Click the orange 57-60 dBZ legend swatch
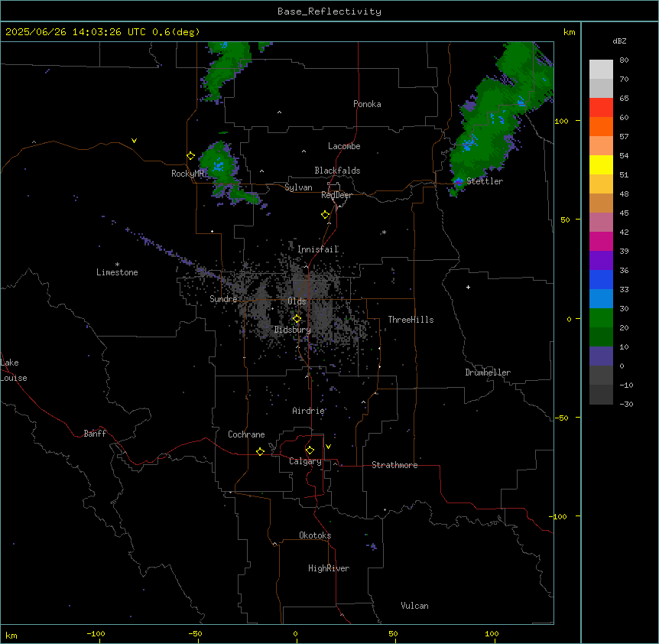Image resolution: width=659 pixels, height=644 pixels. pyautogui.click(x=601, y=127)
